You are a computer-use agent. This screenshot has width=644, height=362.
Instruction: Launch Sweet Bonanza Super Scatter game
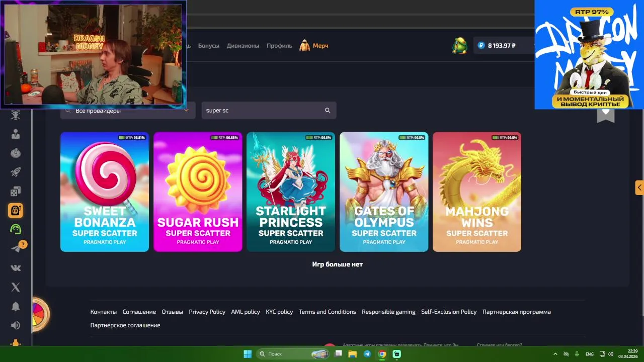click(x=105, y=192)
